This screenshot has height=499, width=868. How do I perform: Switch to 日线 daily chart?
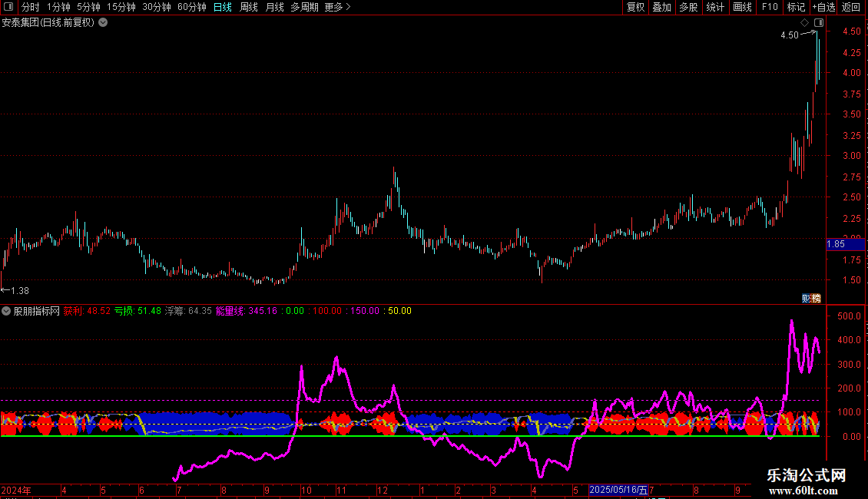[223, 7]
